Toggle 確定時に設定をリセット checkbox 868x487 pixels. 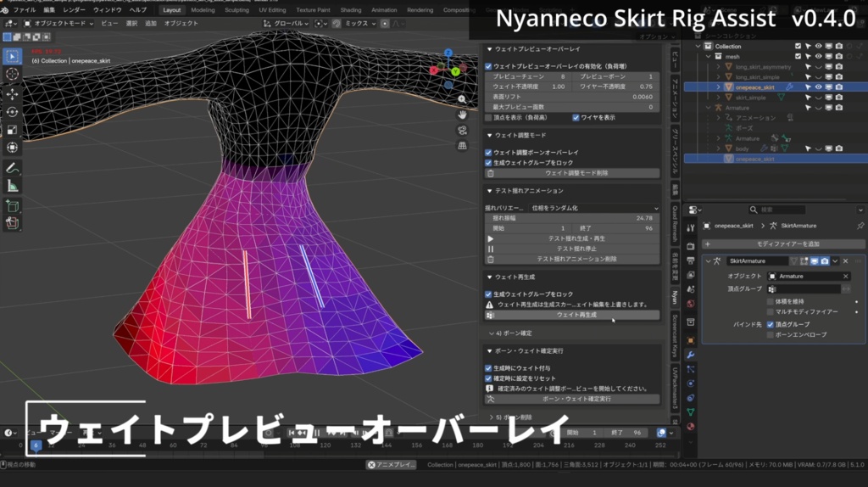coord(488,378)
